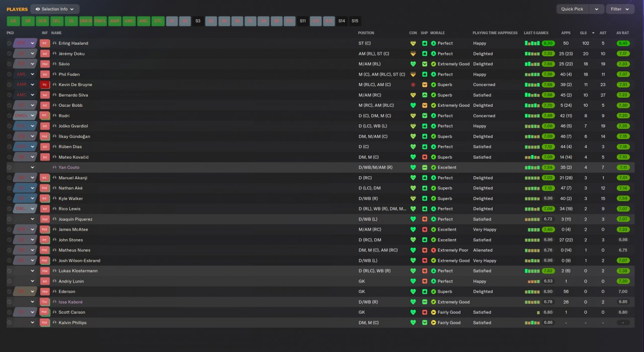Screen dimensions: 644x352
Task: Click Scott Carson's Fairly Good morale icon
Action: pos(434,312)
